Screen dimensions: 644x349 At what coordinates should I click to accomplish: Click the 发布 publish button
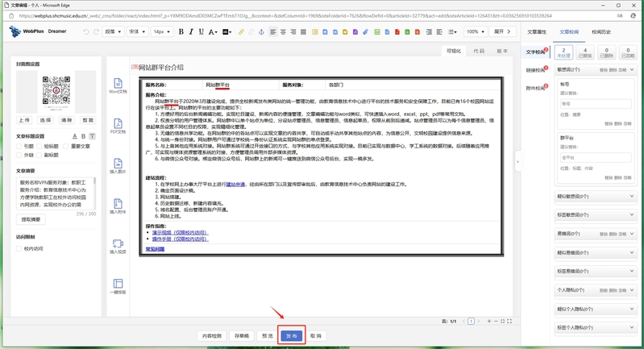tap(292, 335)
